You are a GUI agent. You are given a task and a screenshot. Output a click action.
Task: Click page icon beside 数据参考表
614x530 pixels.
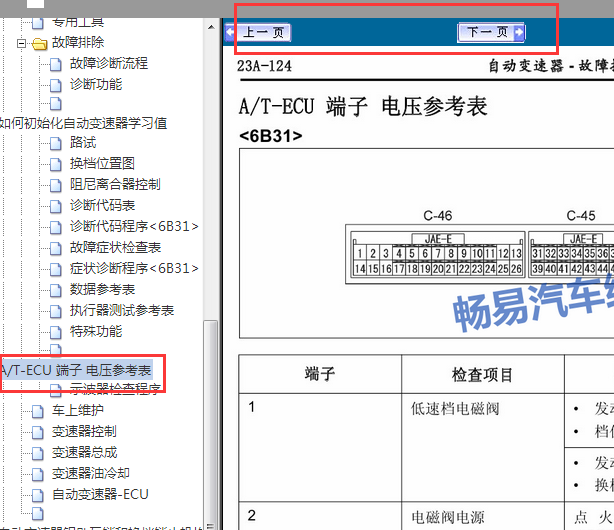[56, 290]
